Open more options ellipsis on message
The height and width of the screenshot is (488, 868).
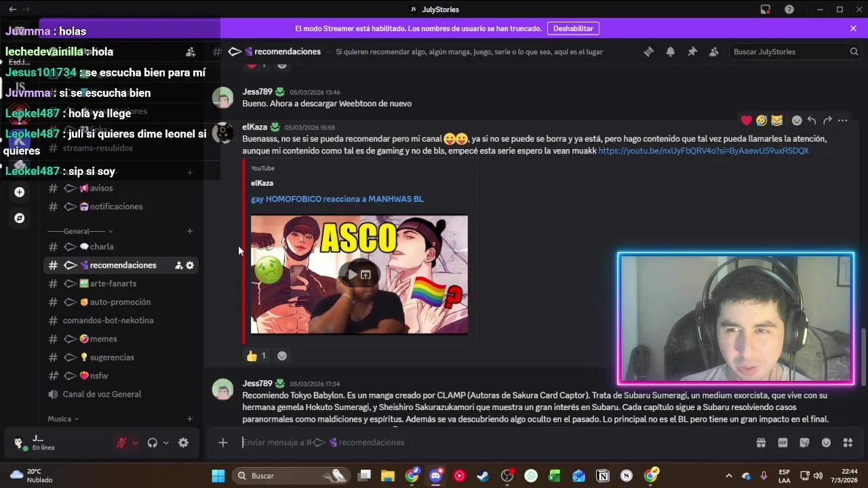coord(842,120)
